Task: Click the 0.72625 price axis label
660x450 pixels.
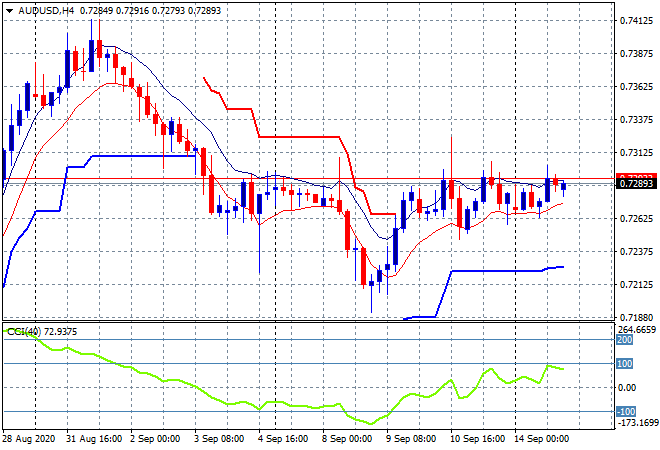Action: [x=636, y=218]
